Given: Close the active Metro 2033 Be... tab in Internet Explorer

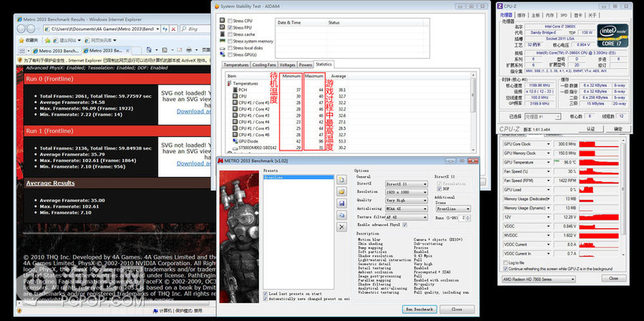Looking at the screenshot, I should [128, 51].
